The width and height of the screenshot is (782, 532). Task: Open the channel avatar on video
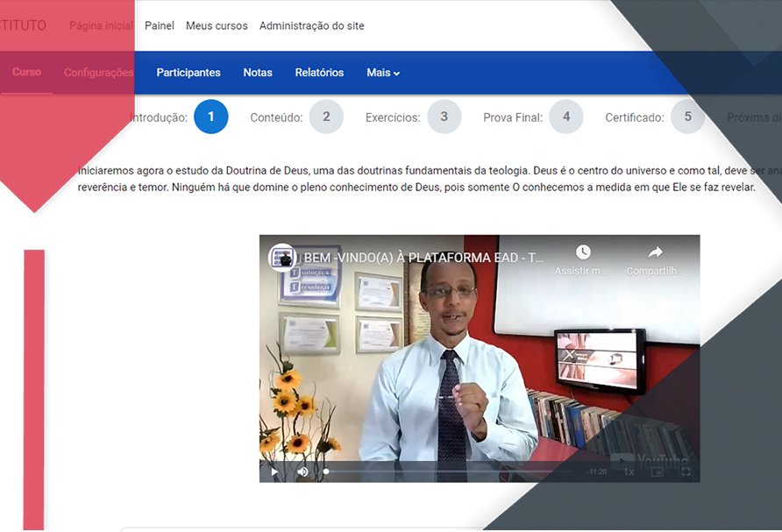[x=282, y=258]
